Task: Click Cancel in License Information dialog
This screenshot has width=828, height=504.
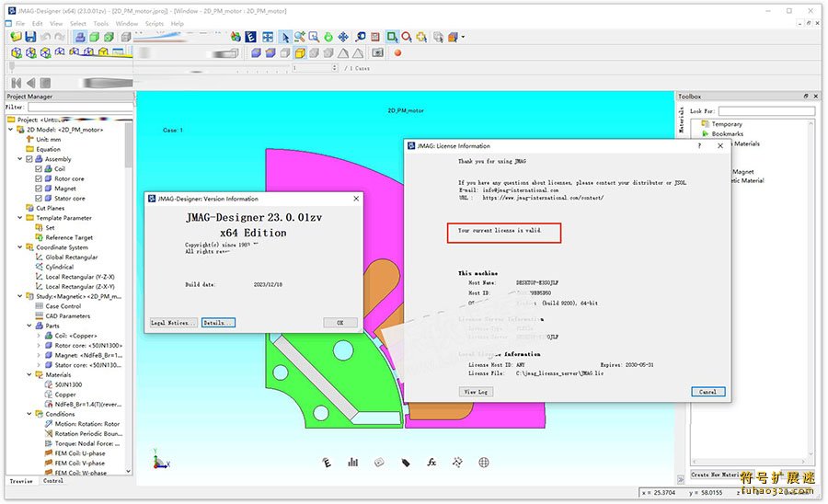Action: tap(708, 392)
